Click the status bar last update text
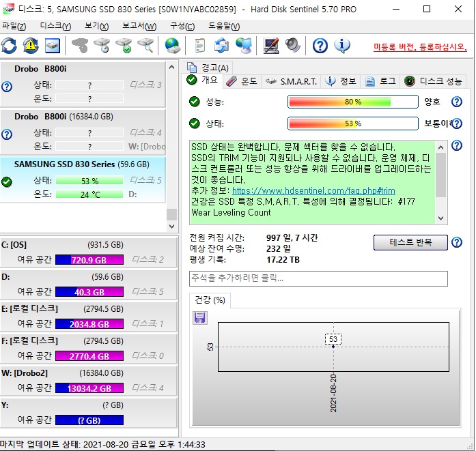 102,445
